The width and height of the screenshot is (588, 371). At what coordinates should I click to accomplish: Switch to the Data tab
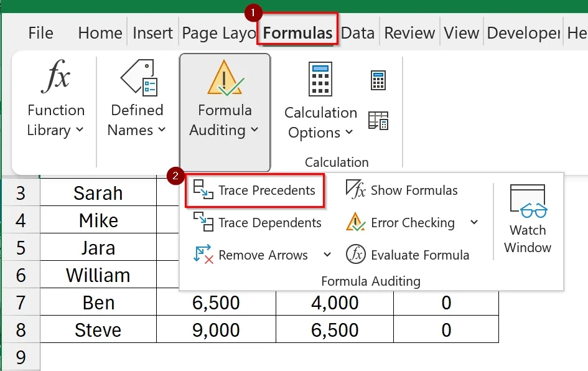(358, 33)
